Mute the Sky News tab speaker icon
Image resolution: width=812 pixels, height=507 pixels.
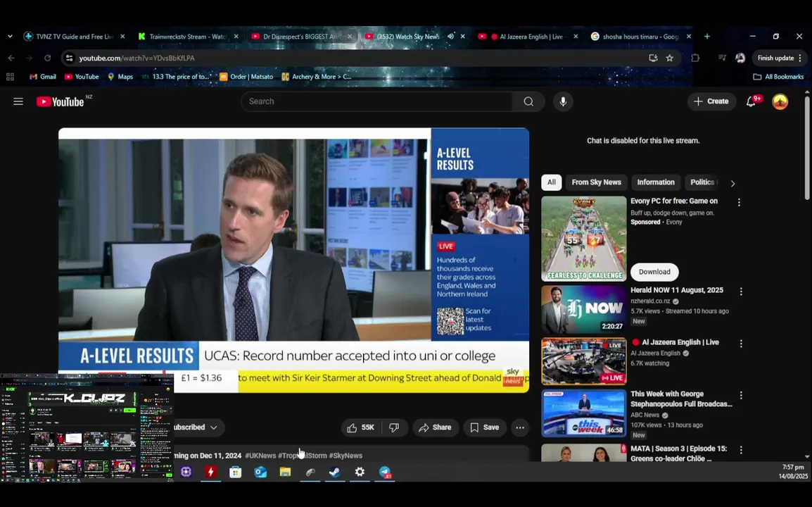point(450,37)
